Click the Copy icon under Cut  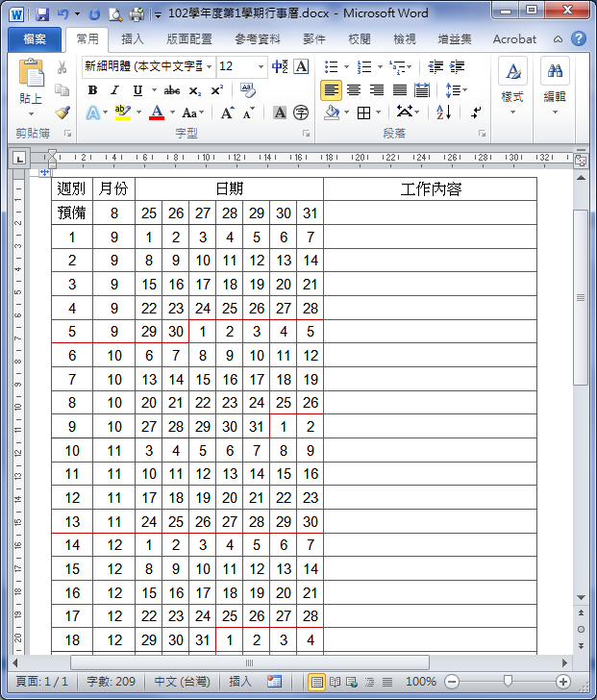click(62, 90)
